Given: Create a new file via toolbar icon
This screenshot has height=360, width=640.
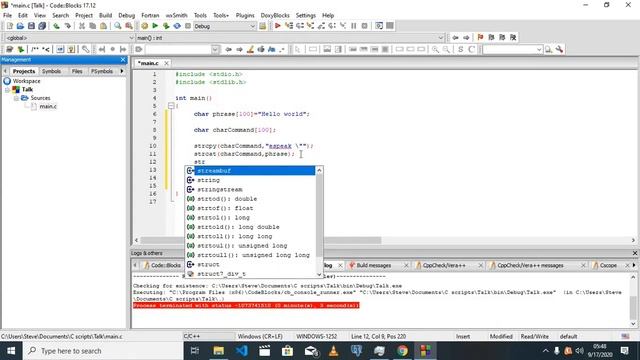Looking at the screenshot, I should [9, 26].
